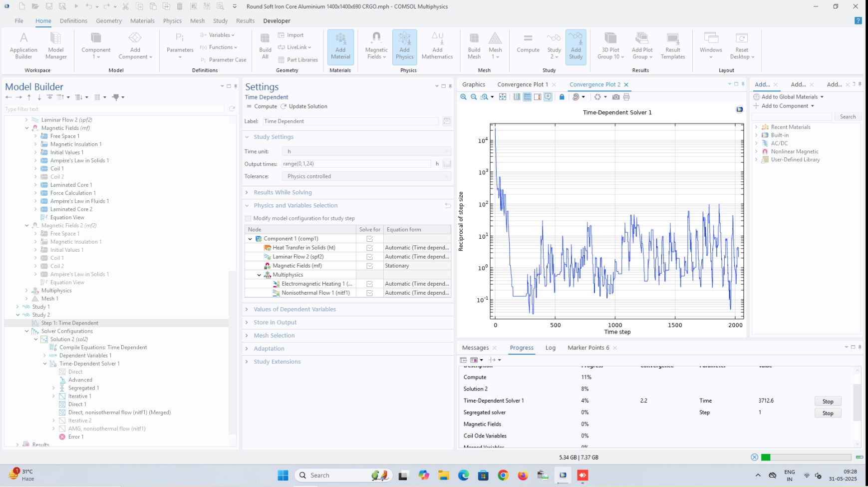Screen dimensions: 868x487
Task: Expand the Study Extensions section
Action: tap(277, 362)
